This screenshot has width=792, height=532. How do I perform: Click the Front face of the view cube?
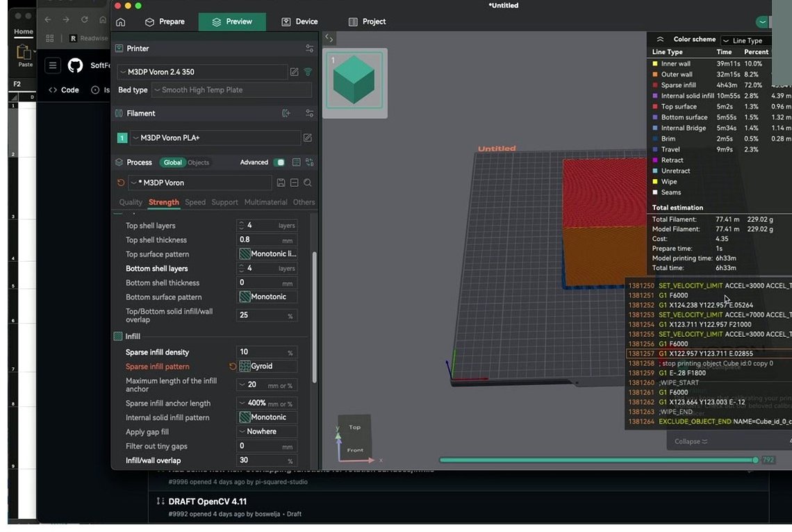point(354,450)
